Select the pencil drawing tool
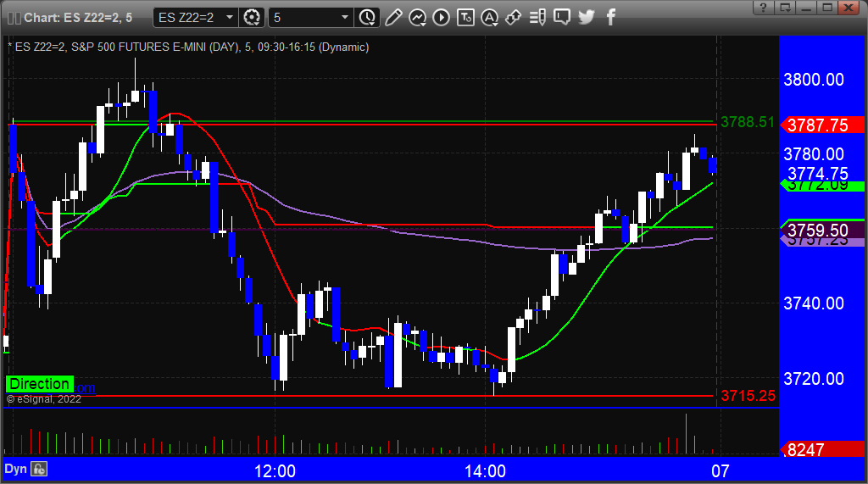 393,18
